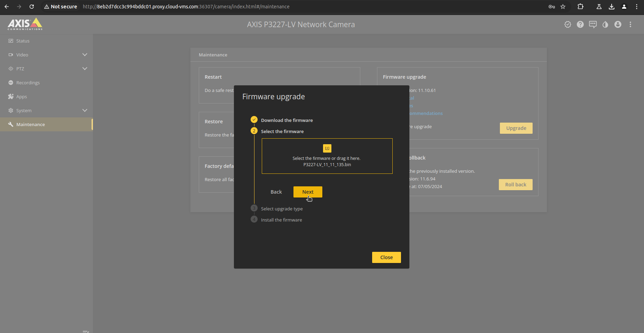Open the Axis user account icon
Image resolution: width=644 pixels, height=333 pixels.
(x=618, y=24)
